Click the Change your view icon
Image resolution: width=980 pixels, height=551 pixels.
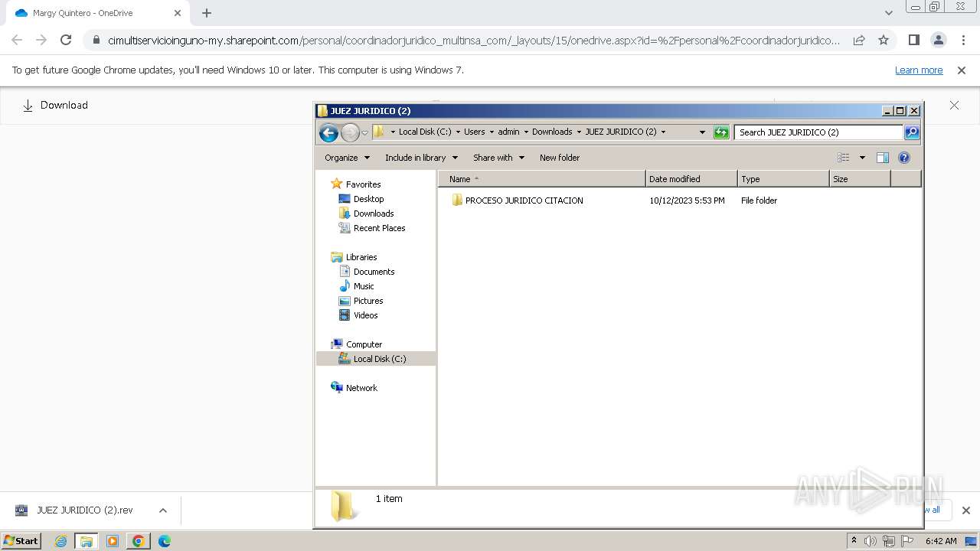[x=844, y=158]
